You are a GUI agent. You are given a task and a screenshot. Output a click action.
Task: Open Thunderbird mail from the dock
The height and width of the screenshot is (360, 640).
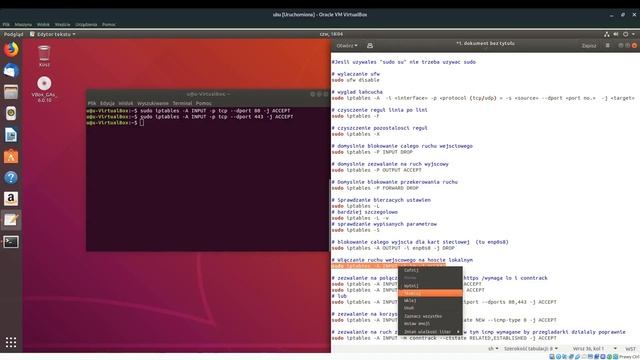[x=11, y=71]
